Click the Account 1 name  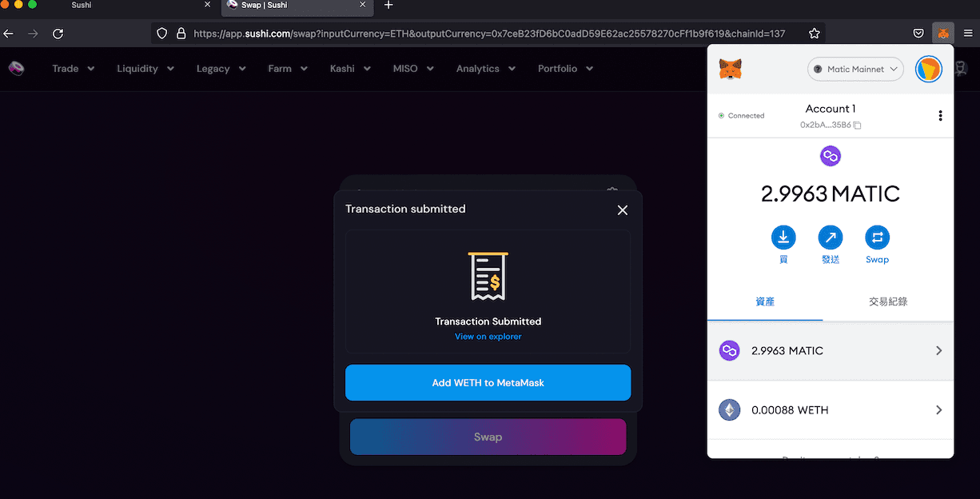pos(831,109)
